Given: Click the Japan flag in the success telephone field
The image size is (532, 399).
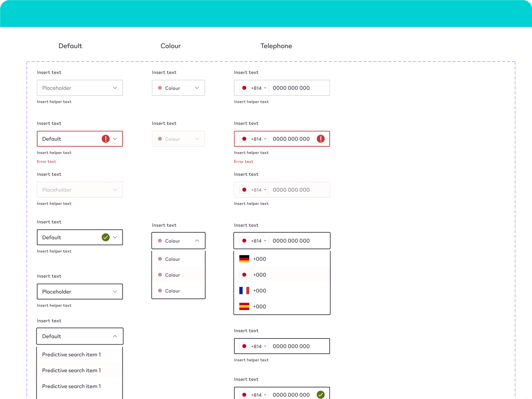Looking at the screenshot, I should tap(244, 395).
